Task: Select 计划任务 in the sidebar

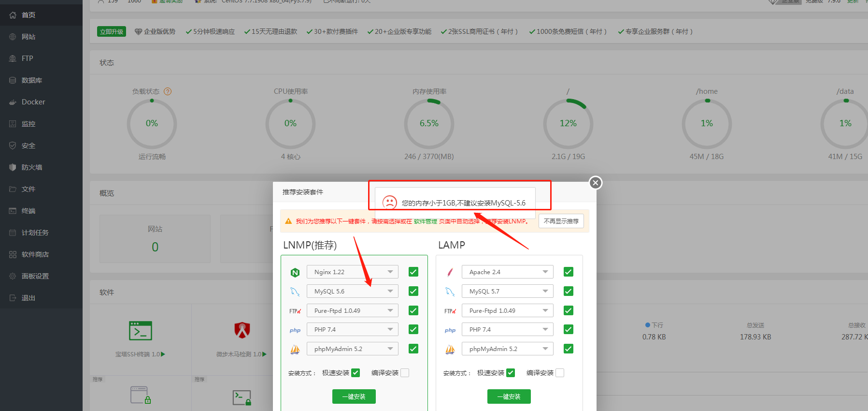Action: tap(41, 233)
